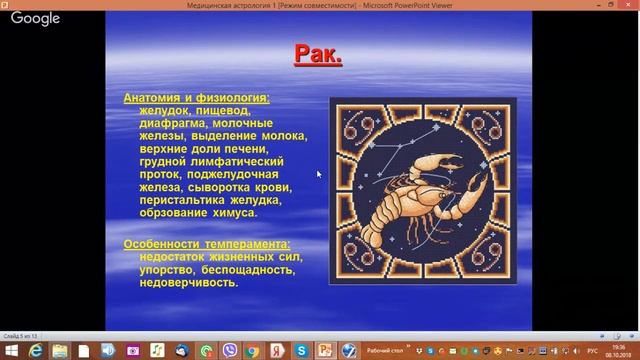Open the Thunderbird mail icon in taskbar
The width and height of the screenshot is (640, 360).
tap(182, 351)
